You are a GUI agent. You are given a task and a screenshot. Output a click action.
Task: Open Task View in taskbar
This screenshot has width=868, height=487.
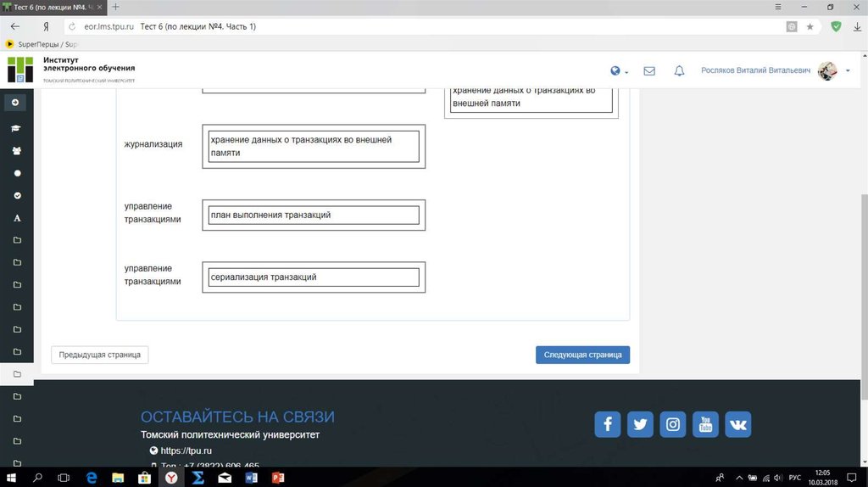click(x=64, y=478)
